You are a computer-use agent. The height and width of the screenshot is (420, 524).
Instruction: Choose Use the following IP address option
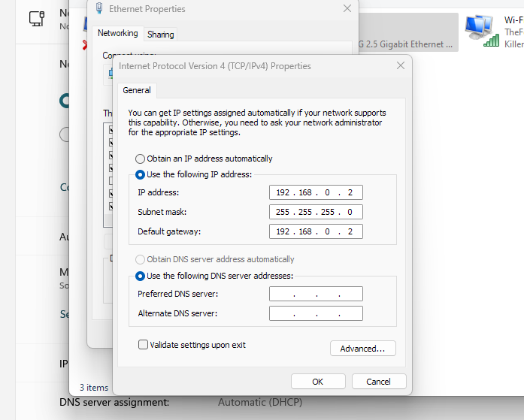pos(140,174)
